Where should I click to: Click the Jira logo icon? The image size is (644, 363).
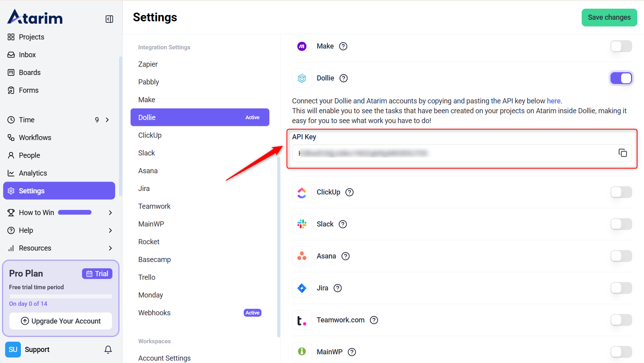[302, 288]
